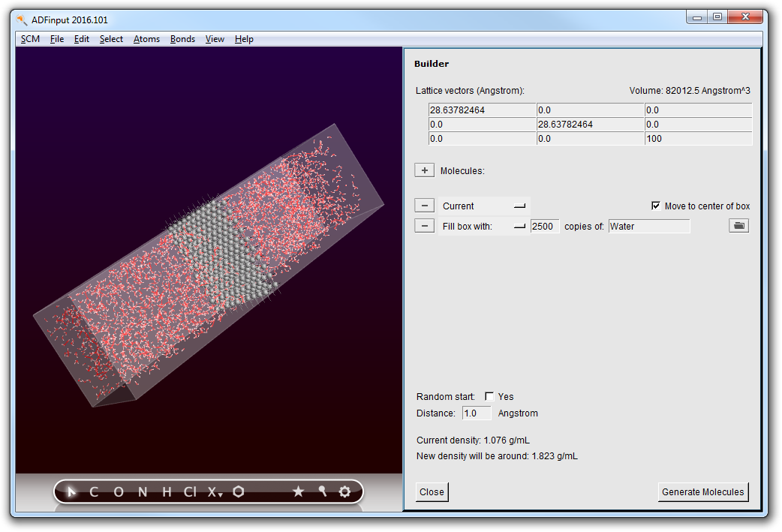Open the Fill box with dropdown

[x=484, y=227]
